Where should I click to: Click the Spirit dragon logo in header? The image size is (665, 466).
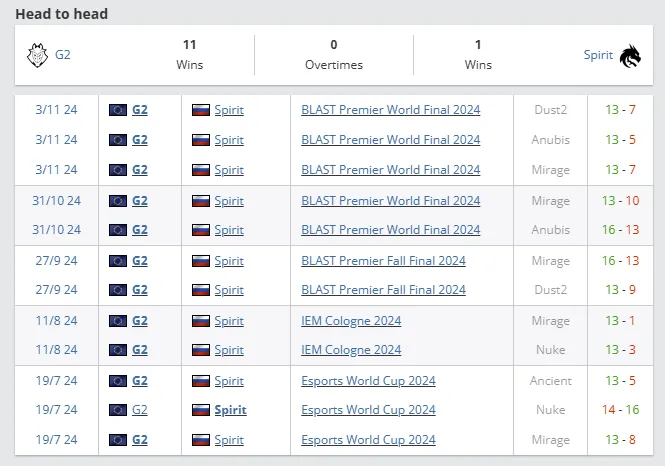click(630, 56)
